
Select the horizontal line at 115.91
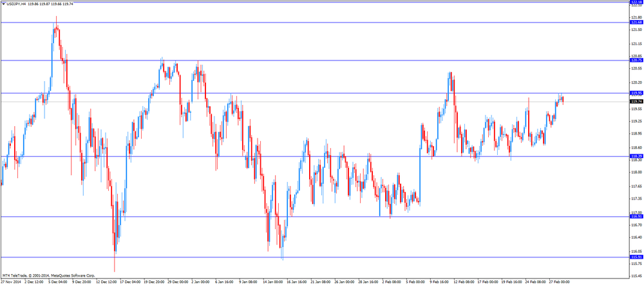coord(315,257)
